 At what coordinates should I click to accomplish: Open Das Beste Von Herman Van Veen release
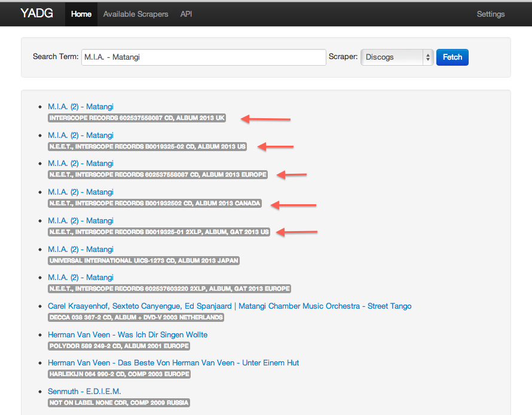pyautogui.click(x=173, y=363)
